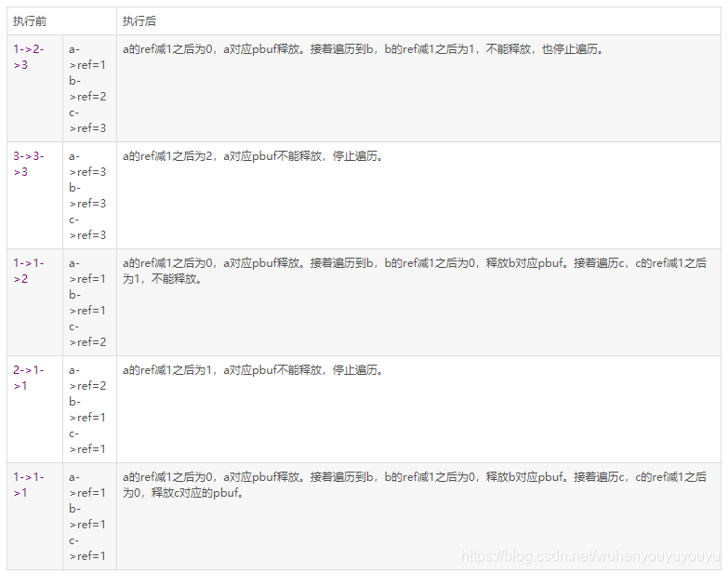Select the purple text 2->1->1
Image resolution: width=728 pixels, height=573 pixels.
click(28, 378)
